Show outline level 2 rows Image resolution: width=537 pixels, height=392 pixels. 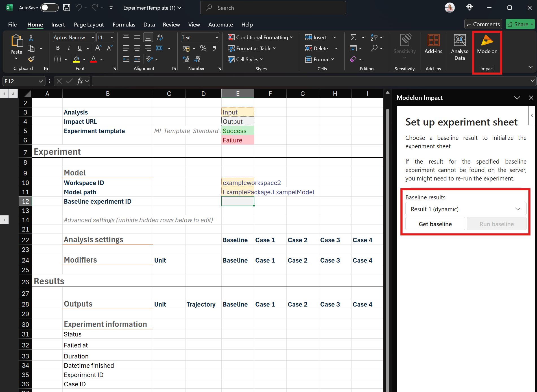pyautogui.click(x=13, y=94)
